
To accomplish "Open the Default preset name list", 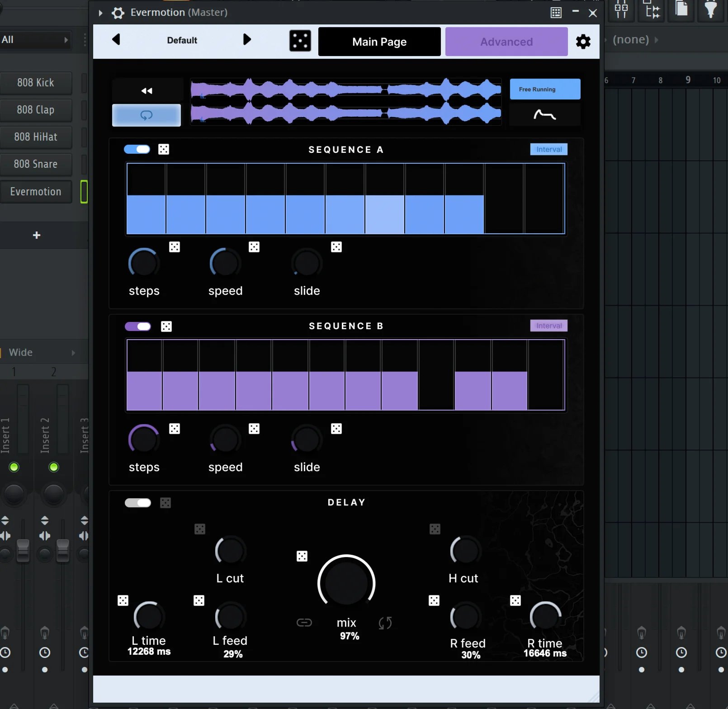I will pos(182,40).
